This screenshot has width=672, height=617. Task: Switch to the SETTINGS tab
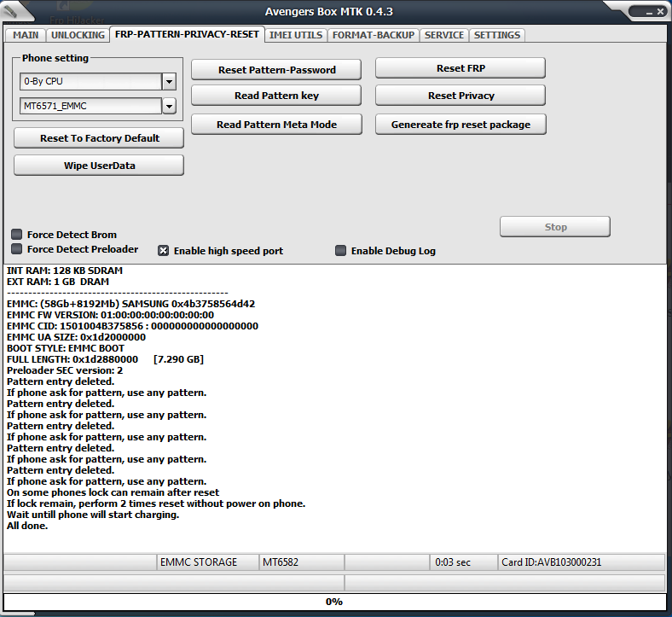[x=496, y=35]
